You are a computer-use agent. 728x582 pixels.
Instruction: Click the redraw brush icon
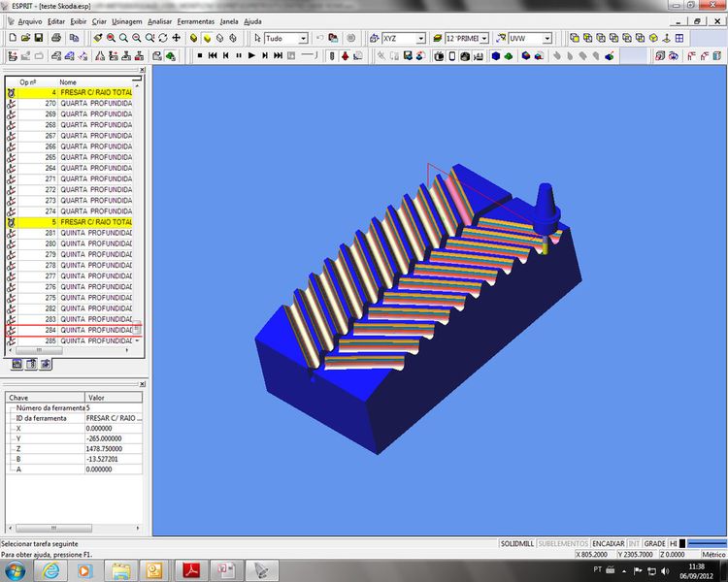(97, 38)
